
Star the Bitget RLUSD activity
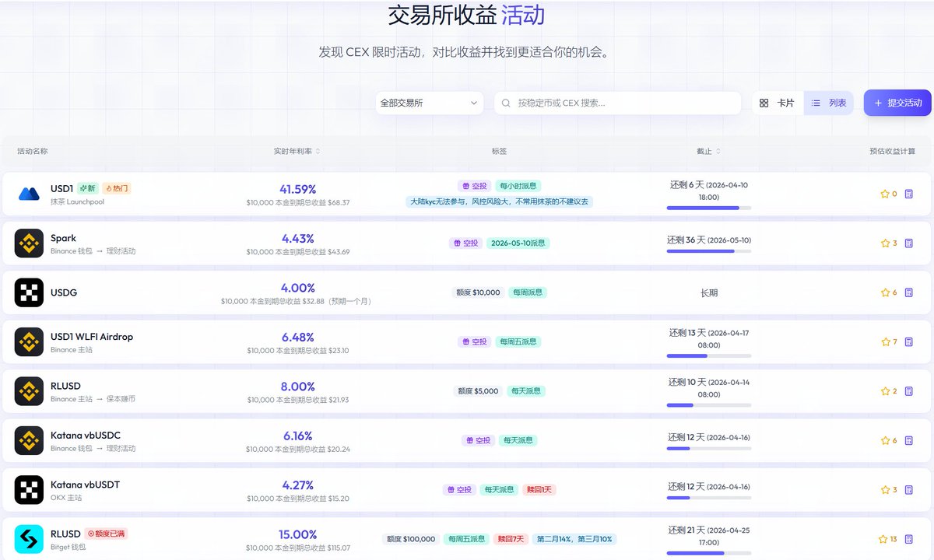pos(883,539)
